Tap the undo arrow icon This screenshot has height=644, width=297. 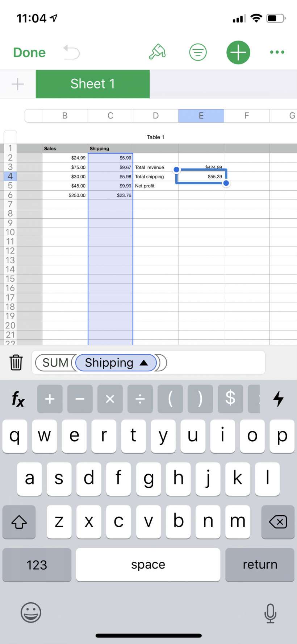point(71,52)
